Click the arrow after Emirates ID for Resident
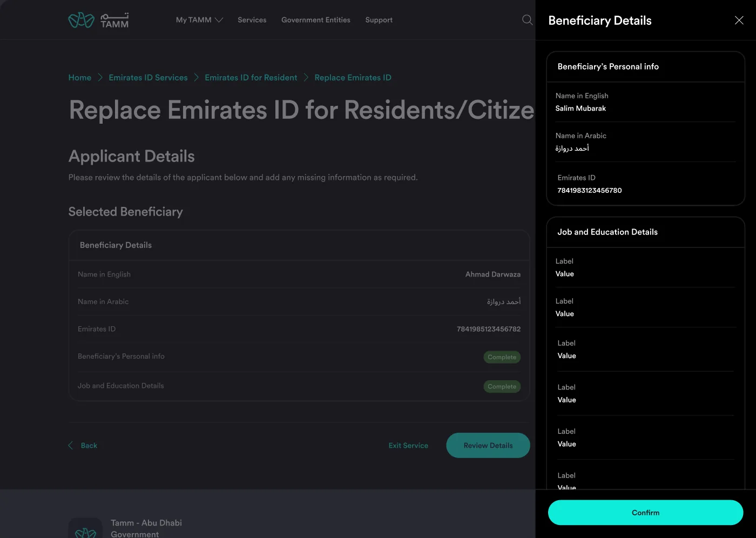756x538 pixels. pyautogui.click(x=306, y=78)
